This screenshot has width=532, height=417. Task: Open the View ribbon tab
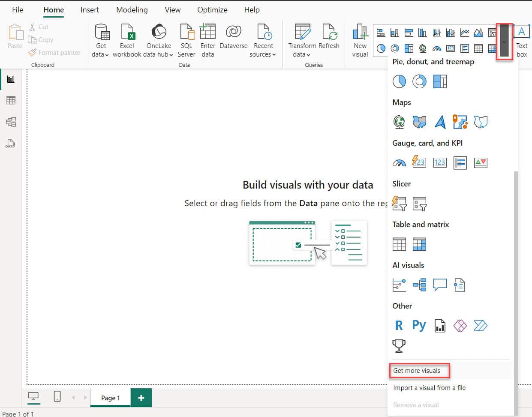point(173,9)
